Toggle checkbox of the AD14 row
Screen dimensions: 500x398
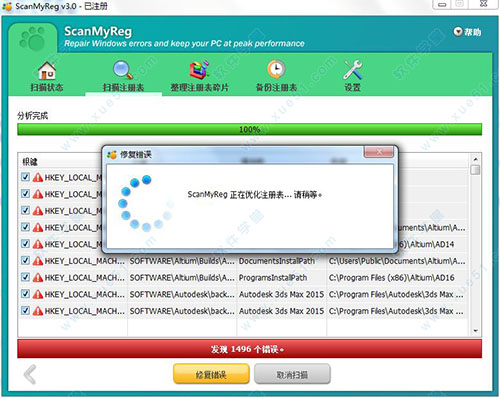(x=25, y=243)
